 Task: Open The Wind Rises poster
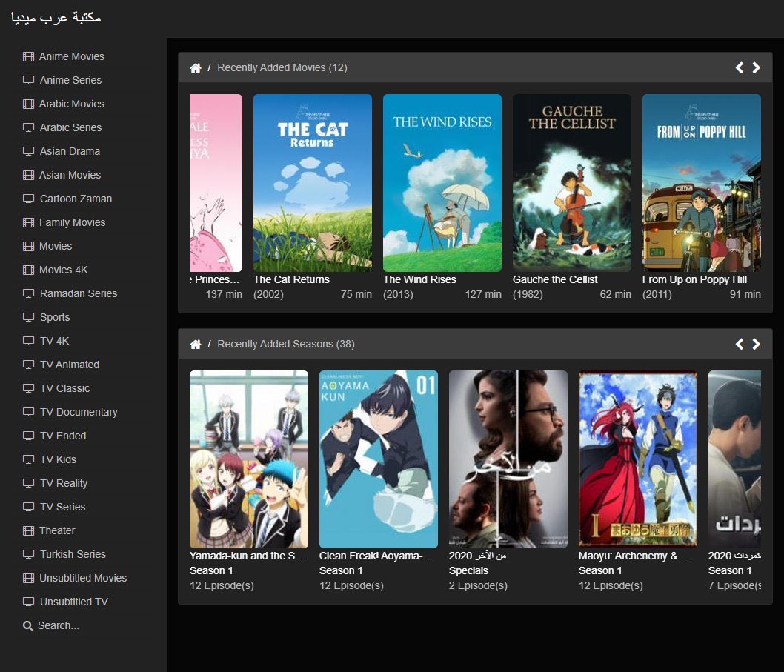442,183
